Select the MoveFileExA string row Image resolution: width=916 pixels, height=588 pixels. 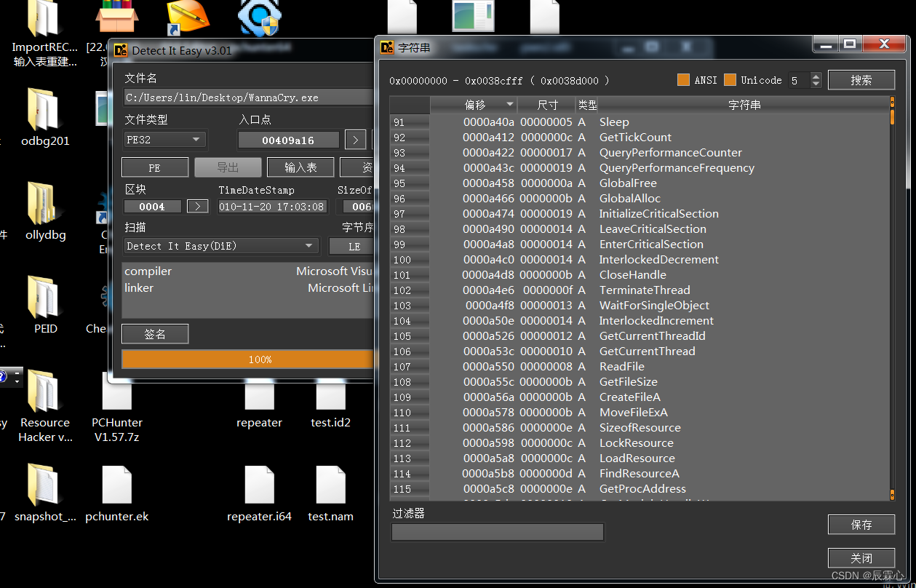click(x=640, y=413)
